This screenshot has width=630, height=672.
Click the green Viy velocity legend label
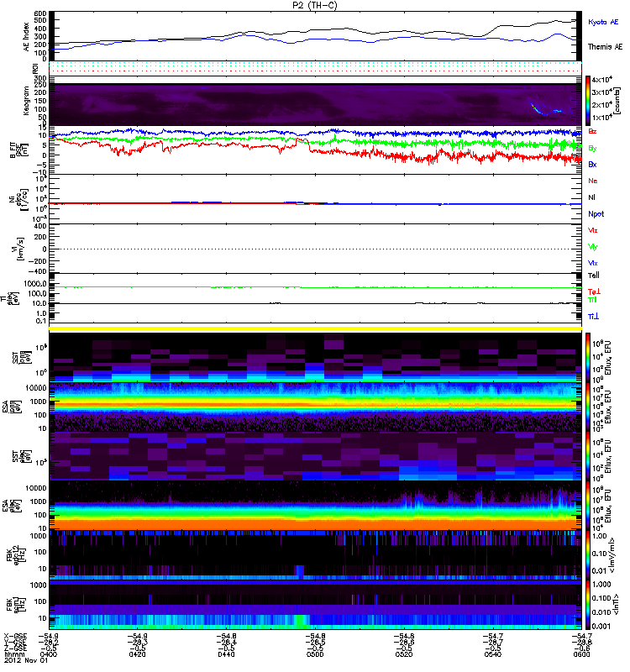coord(593,247)
